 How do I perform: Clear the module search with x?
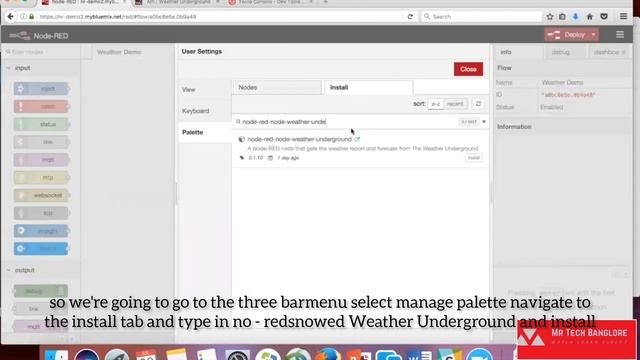point(484,122)
